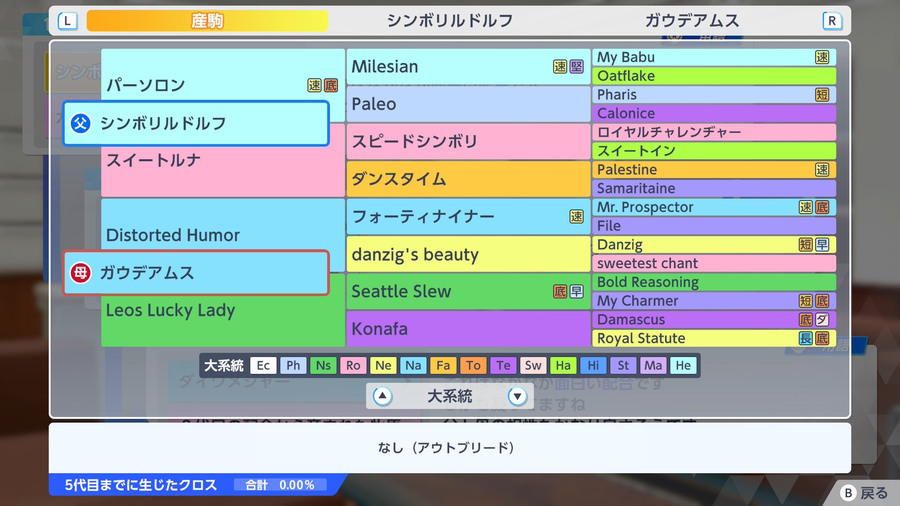Select the Ph lineage swatch

tap(293, 365)
